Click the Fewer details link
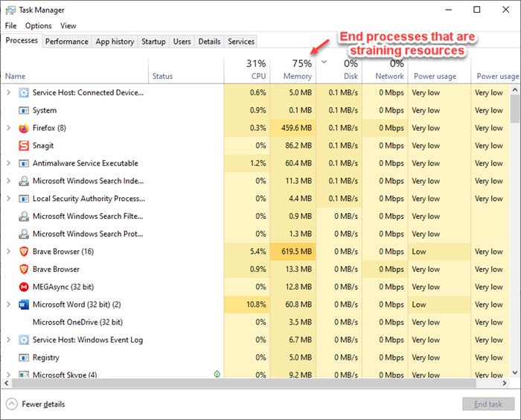Screen dimensions: 521x420 click(x=43, y=404)
